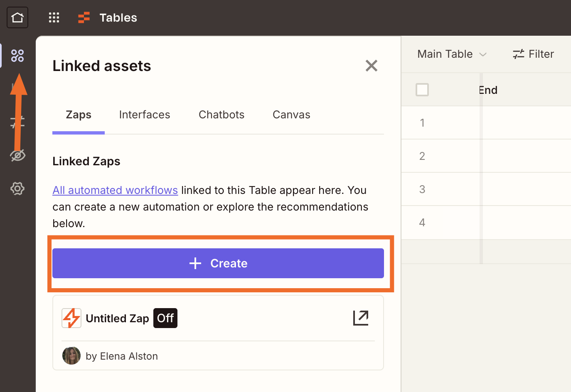Click the Untitled Zap lightning icon
The height and width of the screenshot is (392, 571).
coord(71,318)
